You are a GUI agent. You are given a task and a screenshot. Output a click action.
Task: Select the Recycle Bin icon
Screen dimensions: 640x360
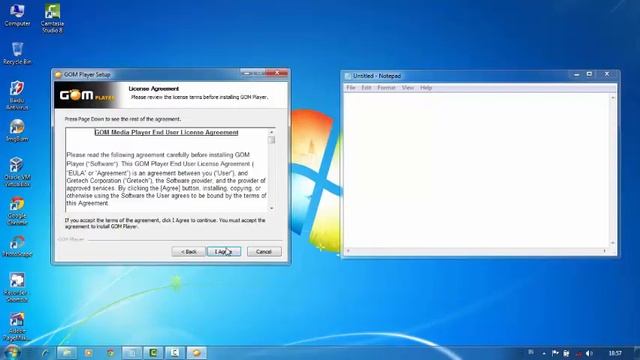[x=17, y=53]
